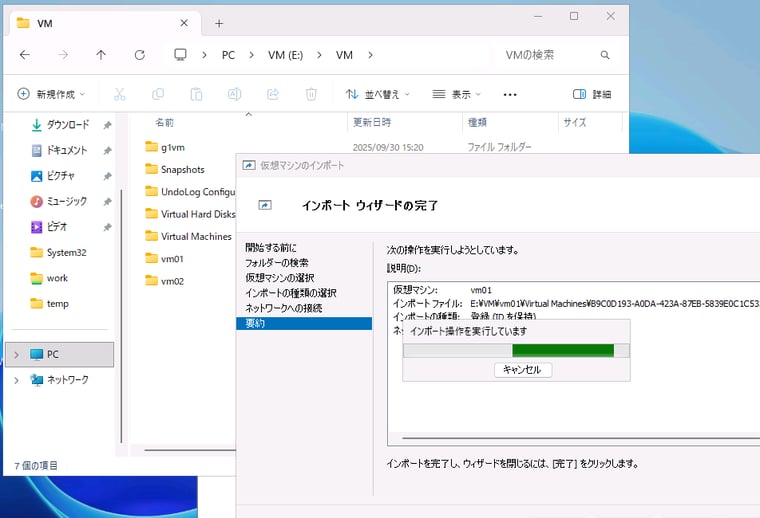Viewport: 760px width, 518px height.
Task: Click pin icon next to ミュージック
Action: [x=107, y=202]
